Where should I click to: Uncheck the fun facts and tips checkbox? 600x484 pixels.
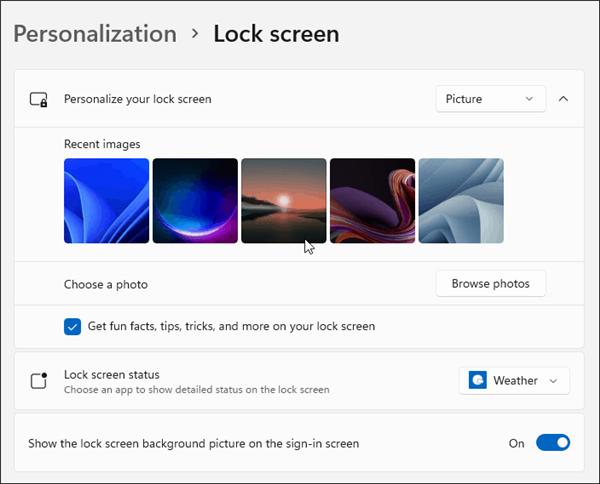[72, 326]
